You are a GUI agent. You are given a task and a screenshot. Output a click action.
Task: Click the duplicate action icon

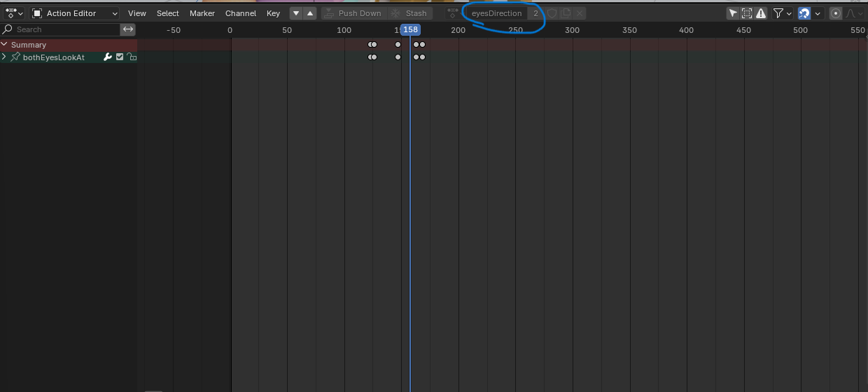pos(566,13)
